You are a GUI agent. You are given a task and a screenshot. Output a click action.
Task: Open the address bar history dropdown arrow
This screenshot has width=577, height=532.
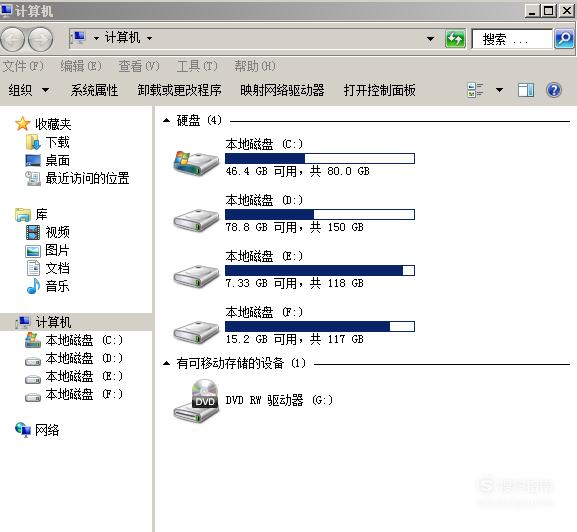pos(430,39)
